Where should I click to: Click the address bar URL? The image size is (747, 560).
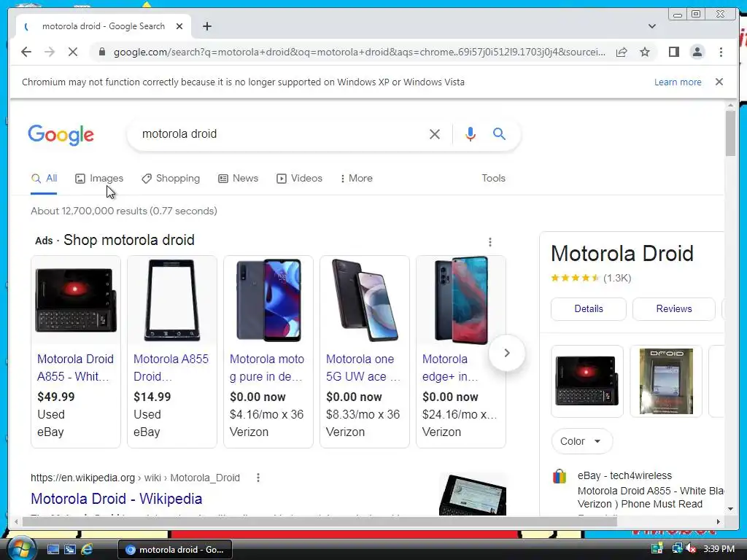pos(359,52)
